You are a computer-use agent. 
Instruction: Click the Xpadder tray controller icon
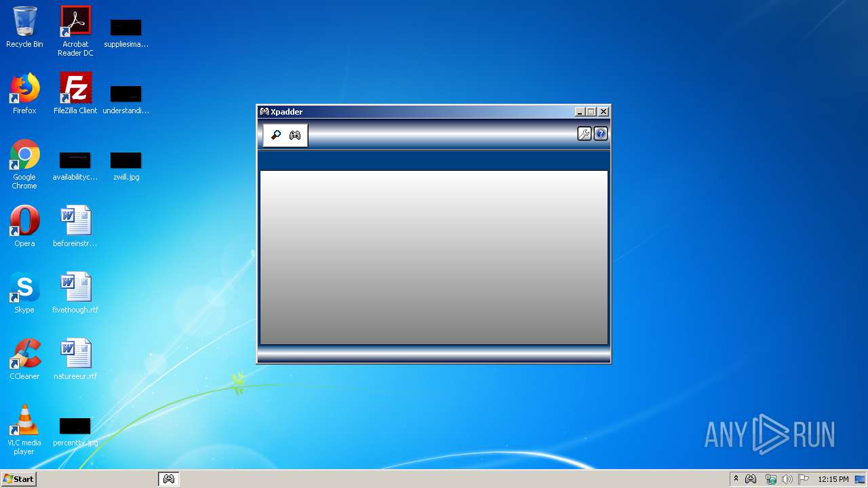751,479
